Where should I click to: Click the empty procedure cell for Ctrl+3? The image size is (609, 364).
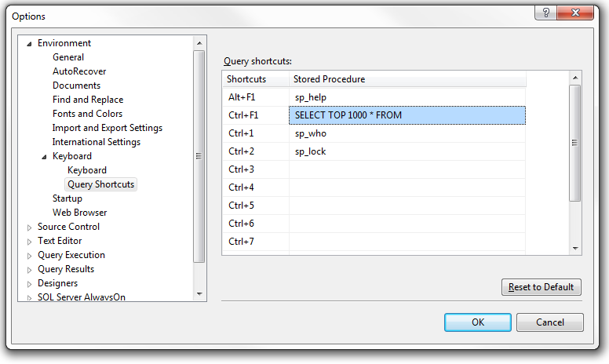point(407,169)
